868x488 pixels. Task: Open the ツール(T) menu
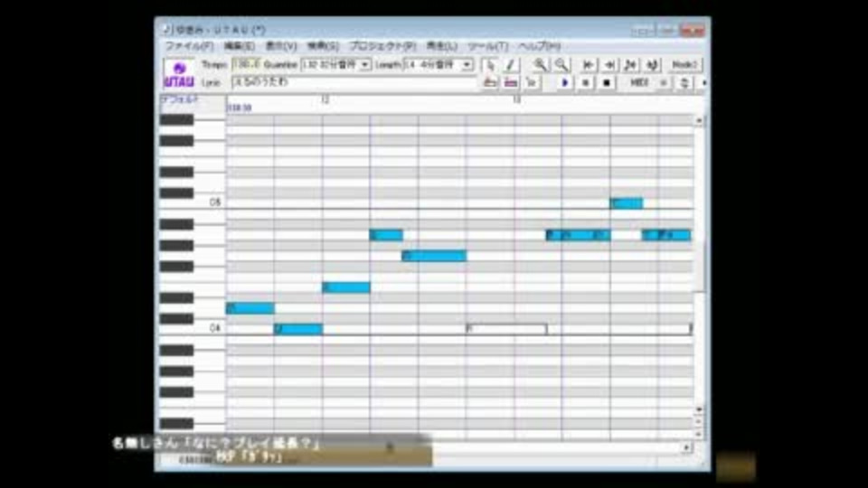tap(487, 46)
